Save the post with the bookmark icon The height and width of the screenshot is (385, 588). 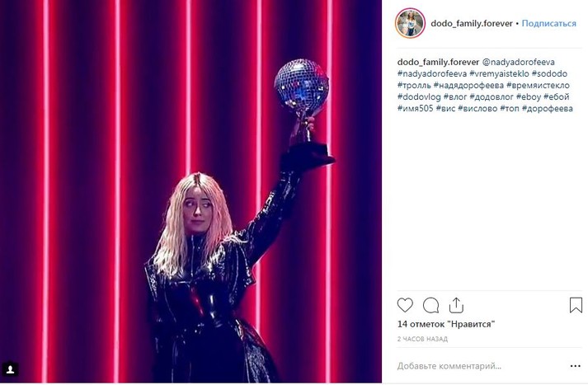[576, 305]
